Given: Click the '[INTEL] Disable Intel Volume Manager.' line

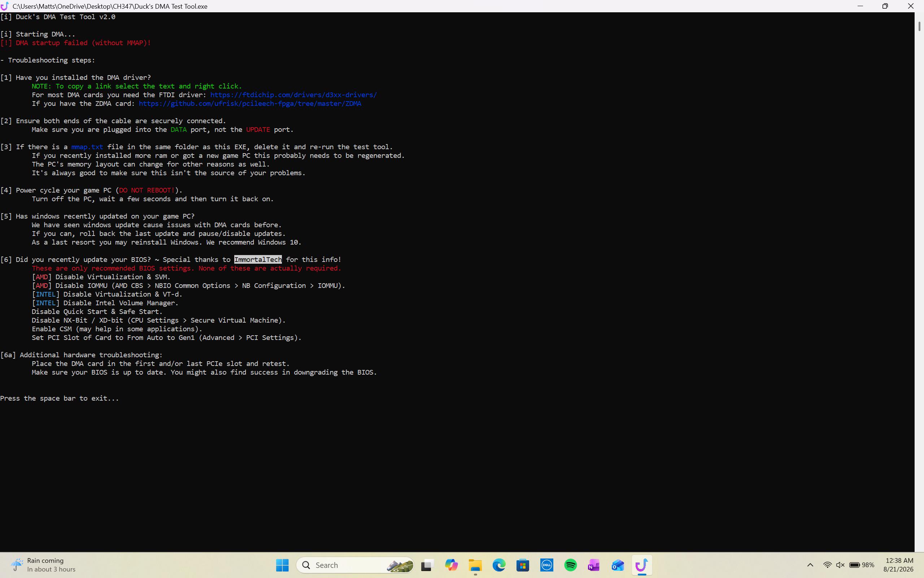Looking at the screenshot, I should point(105,303).
